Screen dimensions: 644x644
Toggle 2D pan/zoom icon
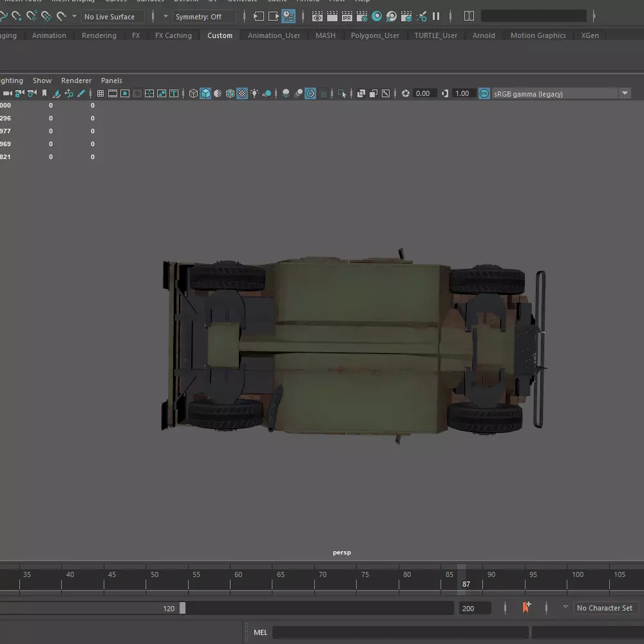pos(69,93)
